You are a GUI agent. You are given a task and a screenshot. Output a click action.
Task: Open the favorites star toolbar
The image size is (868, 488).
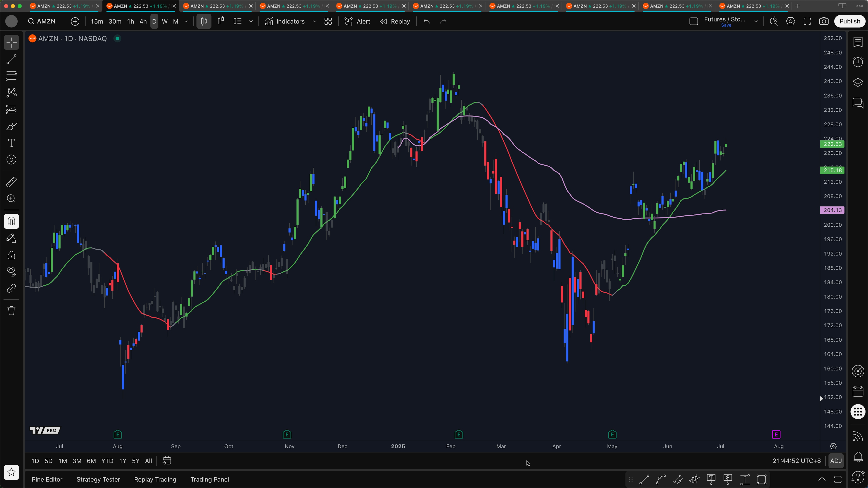(x=12, y=472)
